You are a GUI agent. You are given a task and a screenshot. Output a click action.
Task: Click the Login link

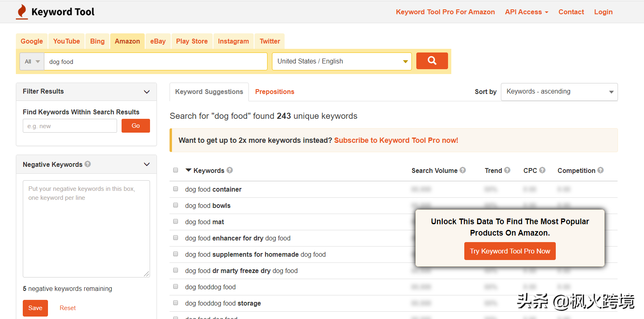coord(603,12)
